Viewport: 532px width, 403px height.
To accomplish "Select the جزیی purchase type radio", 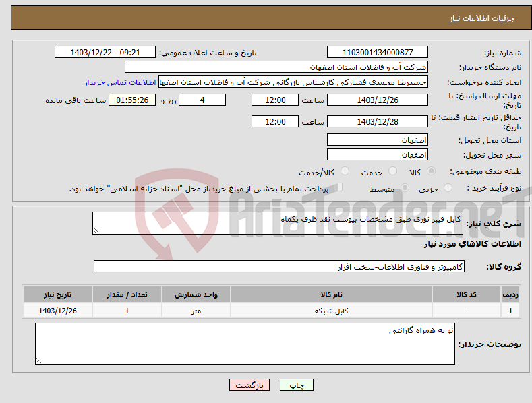I will (448, 187).
